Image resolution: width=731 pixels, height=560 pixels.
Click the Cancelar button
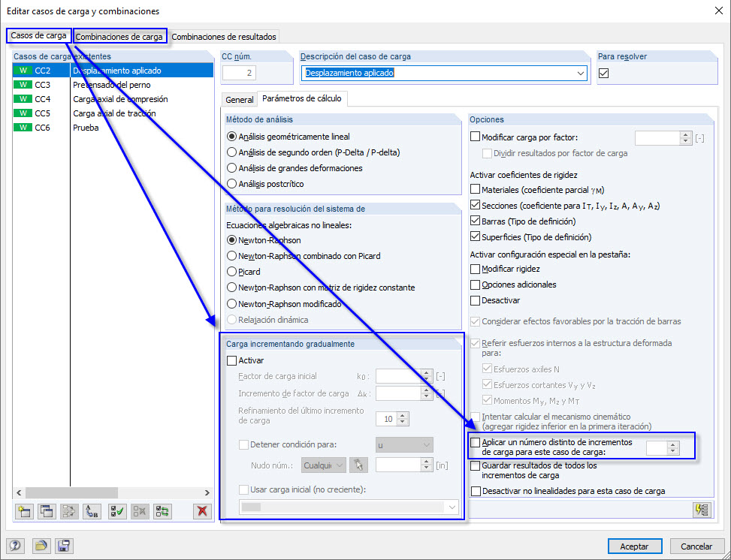(696, 546)
